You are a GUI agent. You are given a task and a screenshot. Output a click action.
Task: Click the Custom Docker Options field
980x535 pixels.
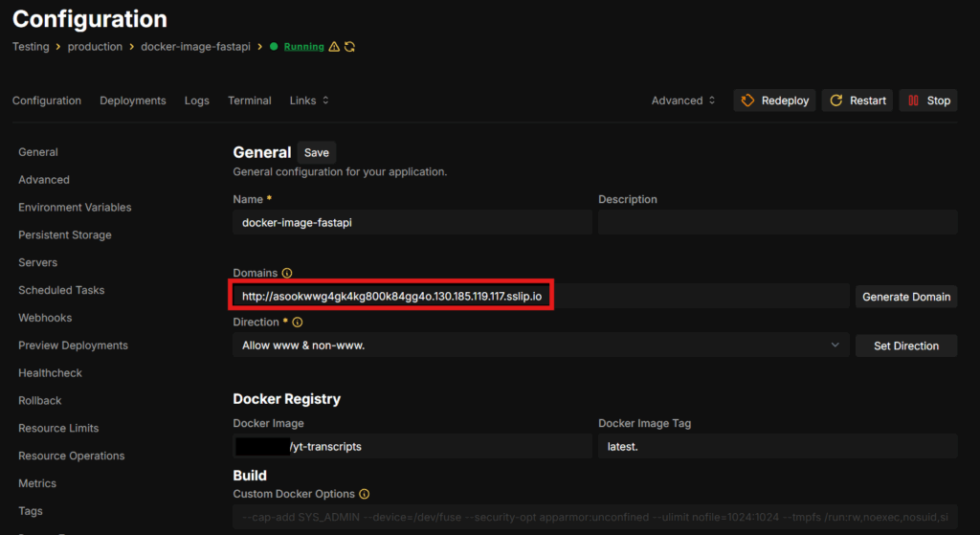[595, 517]
